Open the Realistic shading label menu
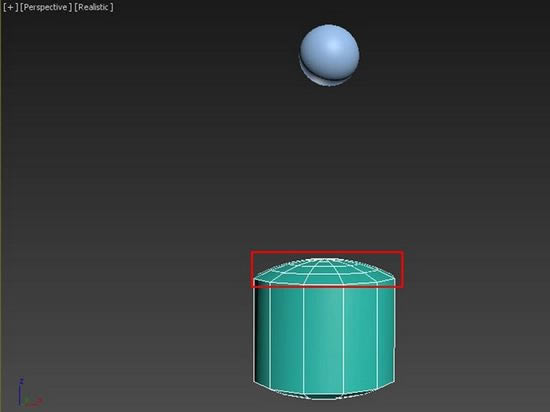 click(x=94, y=7)
